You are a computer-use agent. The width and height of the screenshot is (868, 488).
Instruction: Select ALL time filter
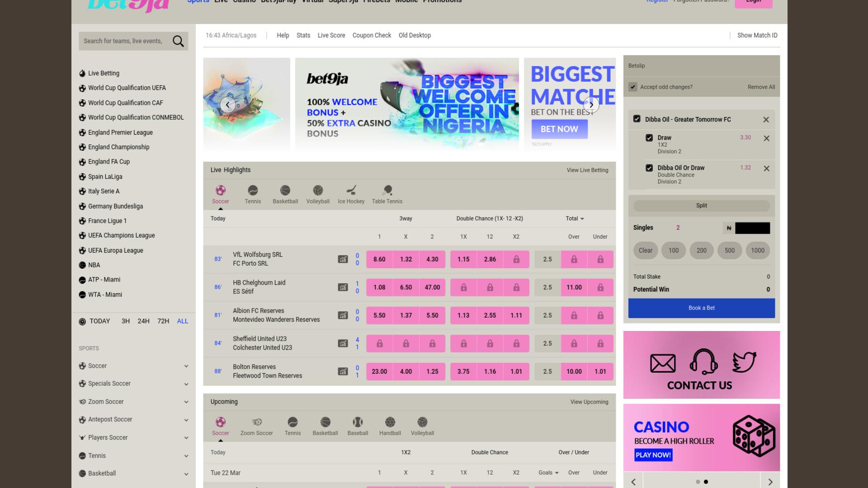(x=183, y=321)
